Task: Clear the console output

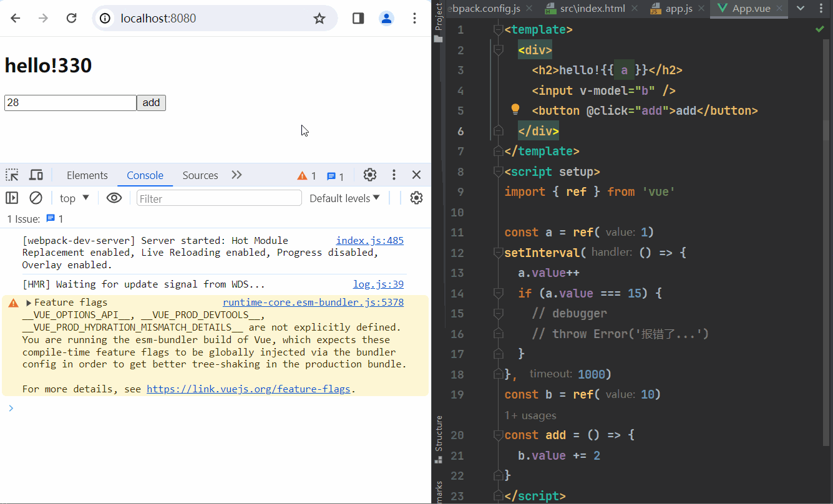Action: [x=36, y=198]
